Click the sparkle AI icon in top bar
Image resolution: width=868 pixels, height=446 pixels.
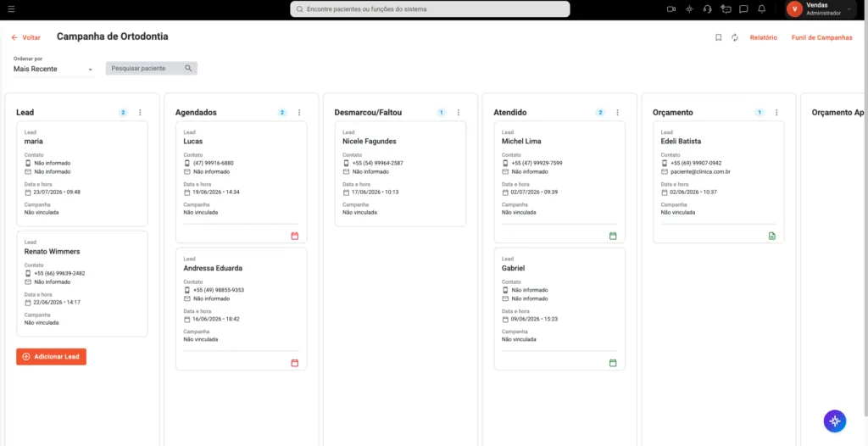point(689,9)
